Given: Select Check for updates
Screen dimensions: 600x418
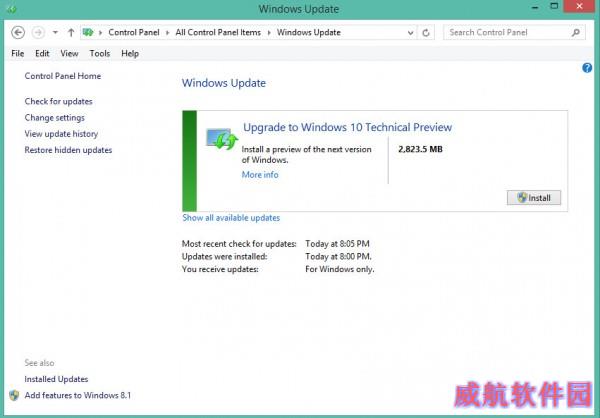Looking at the screenshot, I should click(x=59, y=101).
